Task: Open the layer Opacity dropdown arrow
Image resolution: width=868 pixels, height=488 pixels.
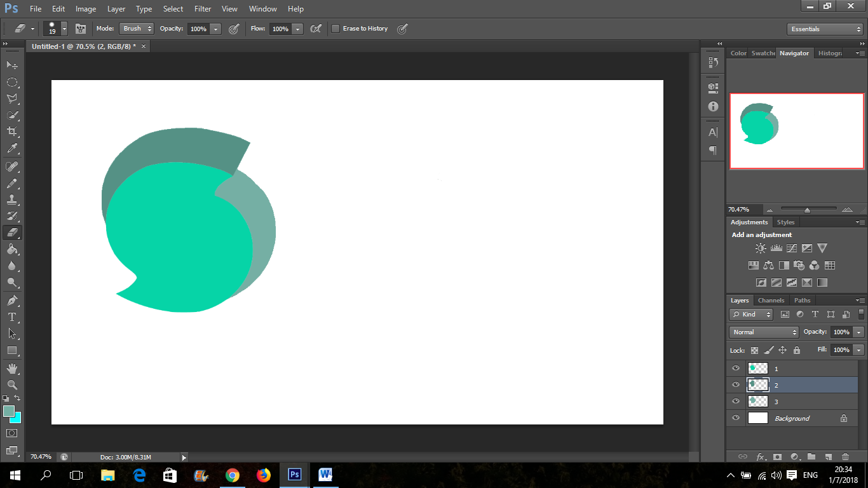Action: click(859, 332)
